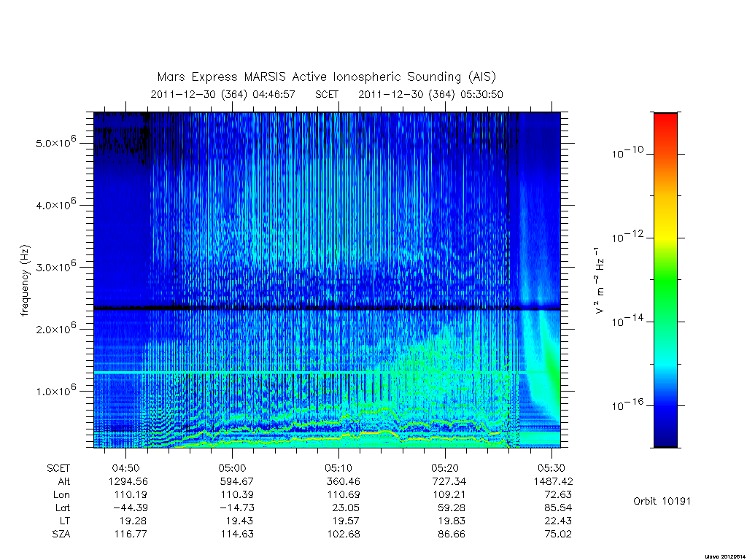Viewport: 747px width, 560px height.
Task: Click the 10⁻¹⁴ color bar tick label
Action: tap(627, 321)
